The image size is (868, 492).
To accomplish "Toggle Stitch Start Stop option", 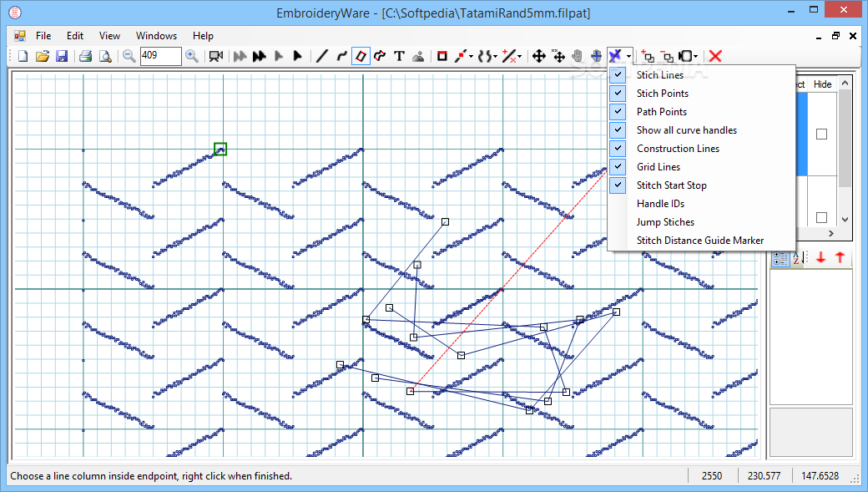I will 701,185.
